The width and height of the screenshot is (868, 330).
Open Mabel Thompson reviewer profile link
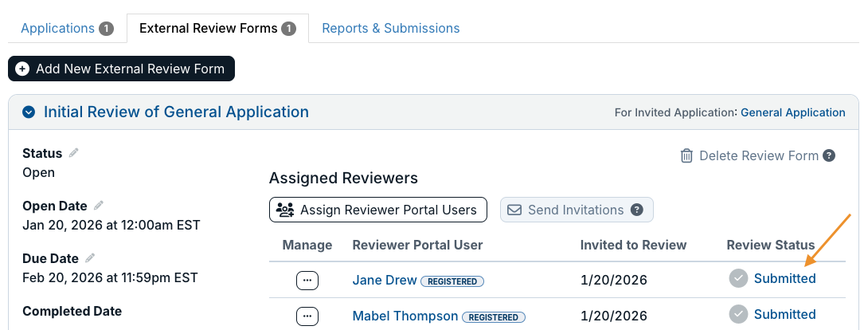coord(405,316)
